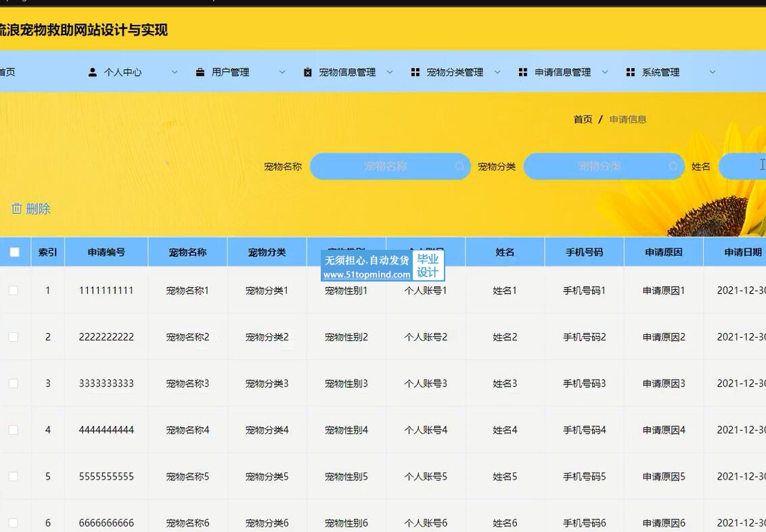Expand the 用户管理 dropdown chevron
The width and height of the screenshot is (766, 532).
click(x=282, y=72)
